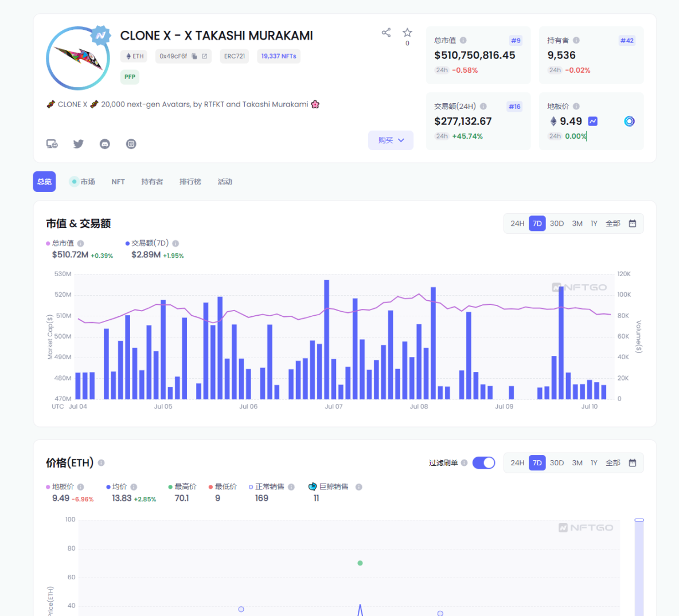Click the share icon near collection title
Viewport: 679px width, 616px height.
pyautogui.click(x=386, y=33)
